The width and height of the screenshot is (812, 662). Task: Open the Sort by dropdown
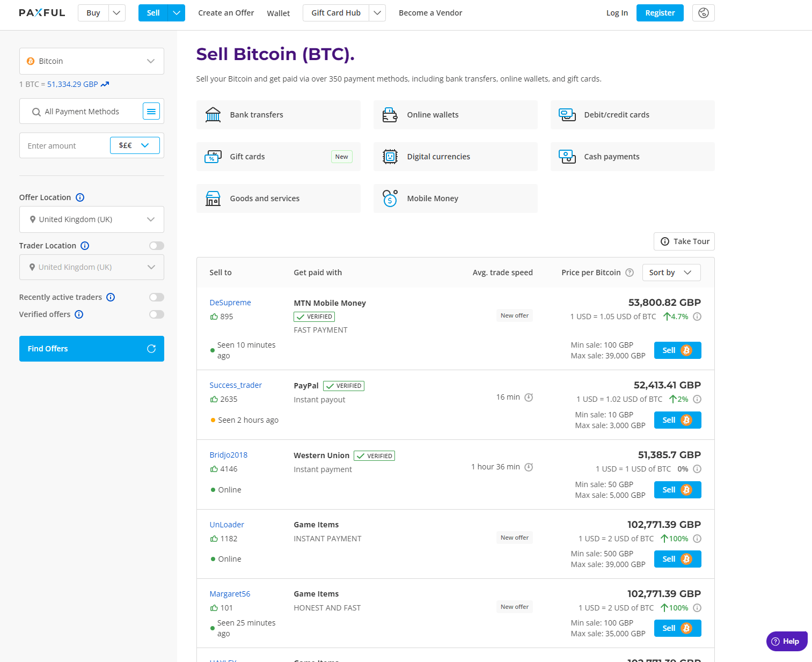tap(671, 273)
